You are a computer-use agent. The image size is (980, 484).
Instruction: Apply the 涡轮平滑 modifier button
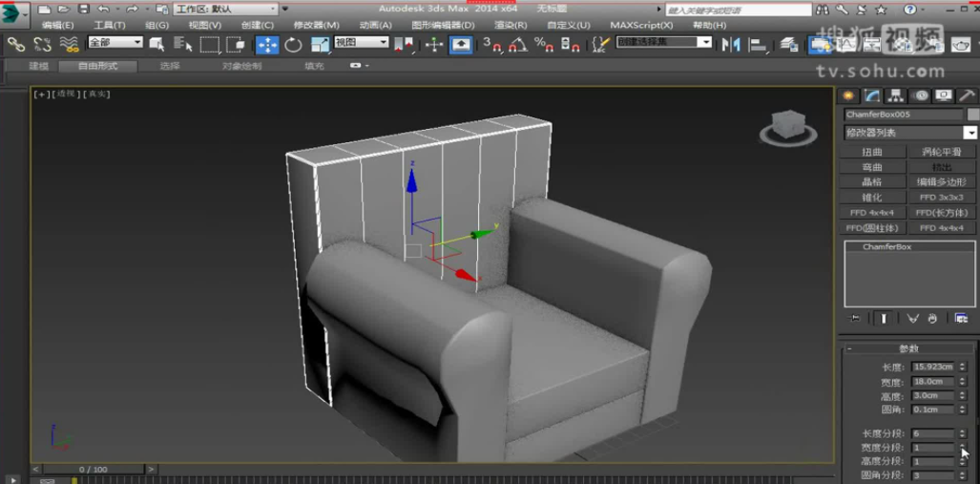(x=941, y=152)
